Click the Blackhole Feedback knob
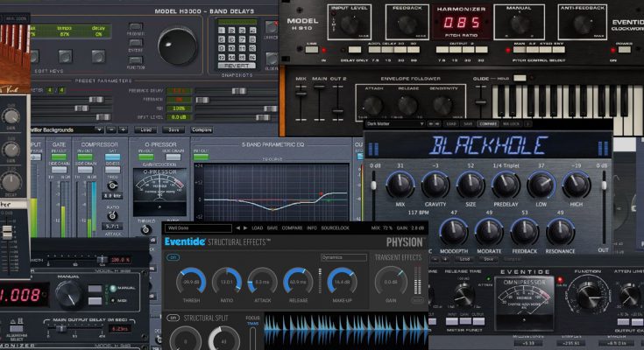 pyautogui.click(x=524, y=230)
